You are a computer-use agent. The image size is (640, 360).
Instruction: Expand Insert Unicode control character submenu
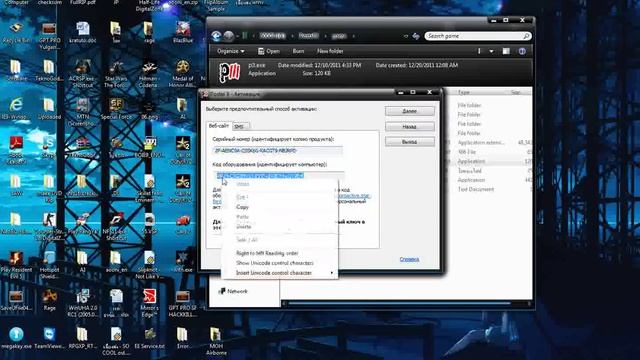pyautogui.click(x=279, y=273)
